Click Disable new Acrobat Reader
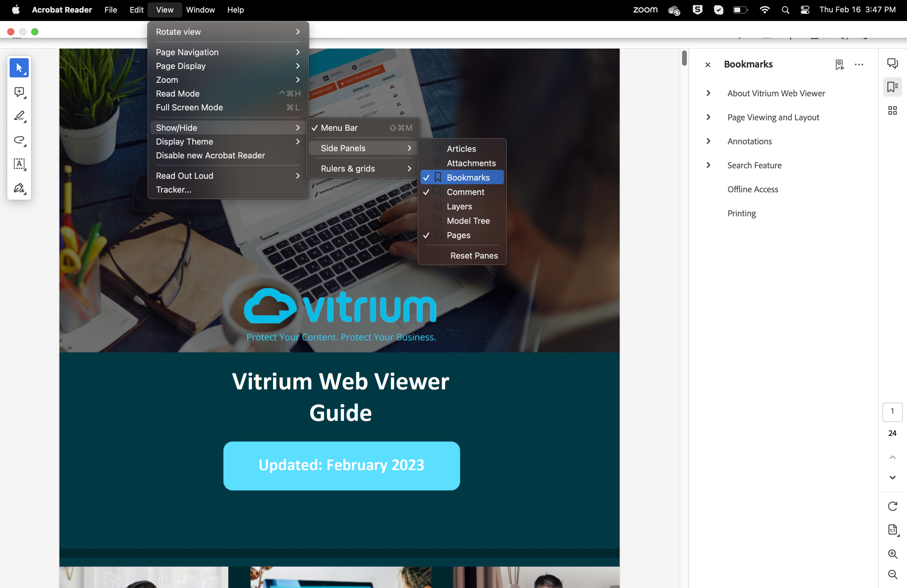This screenshot has height=588, width=907. tap(228, 155)
